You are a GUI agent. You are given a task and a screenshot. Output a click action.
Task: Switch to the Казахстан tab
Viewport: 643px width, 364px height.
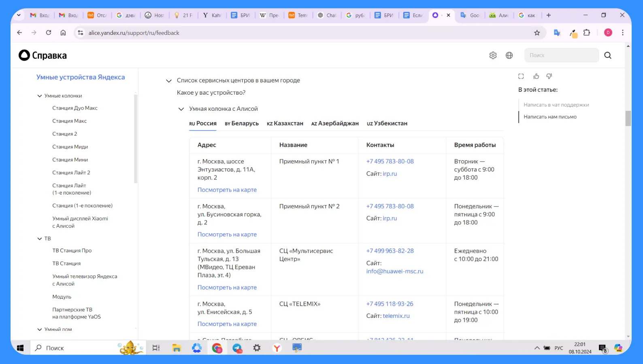[x=285, y=123]
